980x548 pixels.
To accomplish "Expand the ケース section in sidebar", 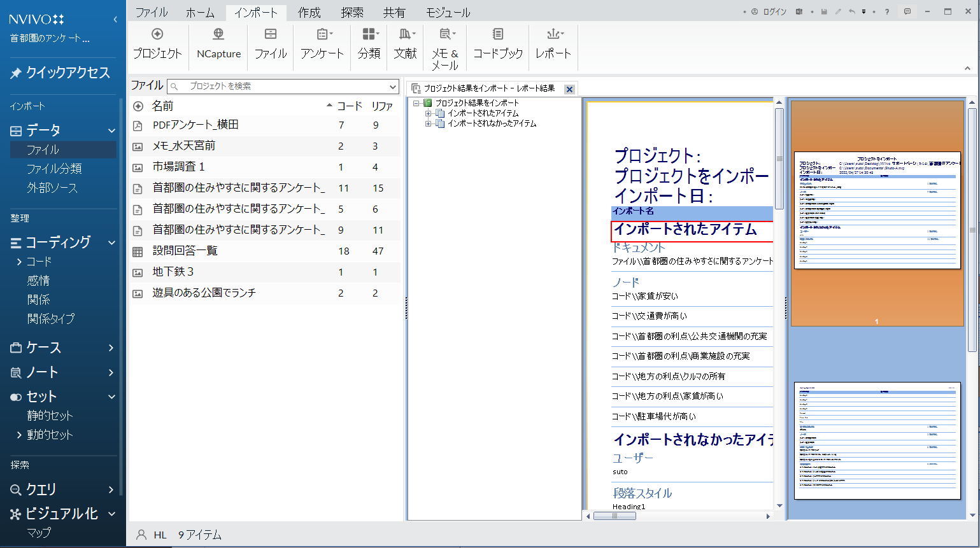I will [111, 348].
